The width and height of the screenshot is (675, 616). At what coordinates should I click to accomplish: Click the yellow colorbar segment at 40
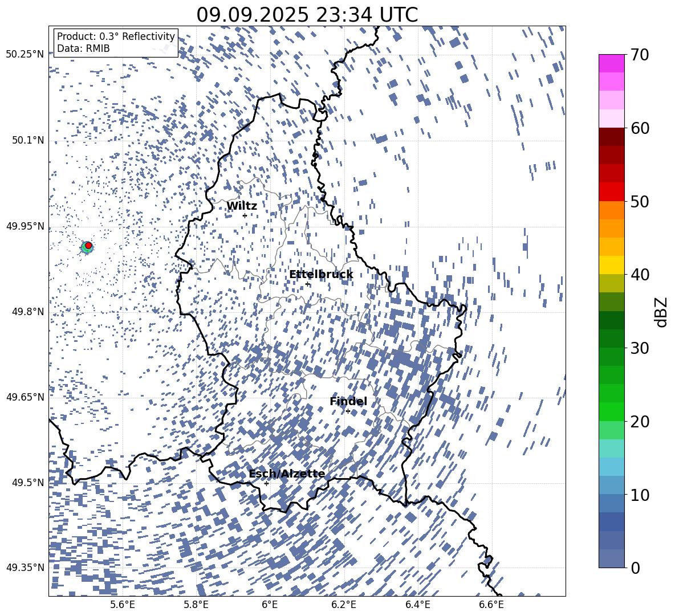pyautogui.click(x=612, y=265)
